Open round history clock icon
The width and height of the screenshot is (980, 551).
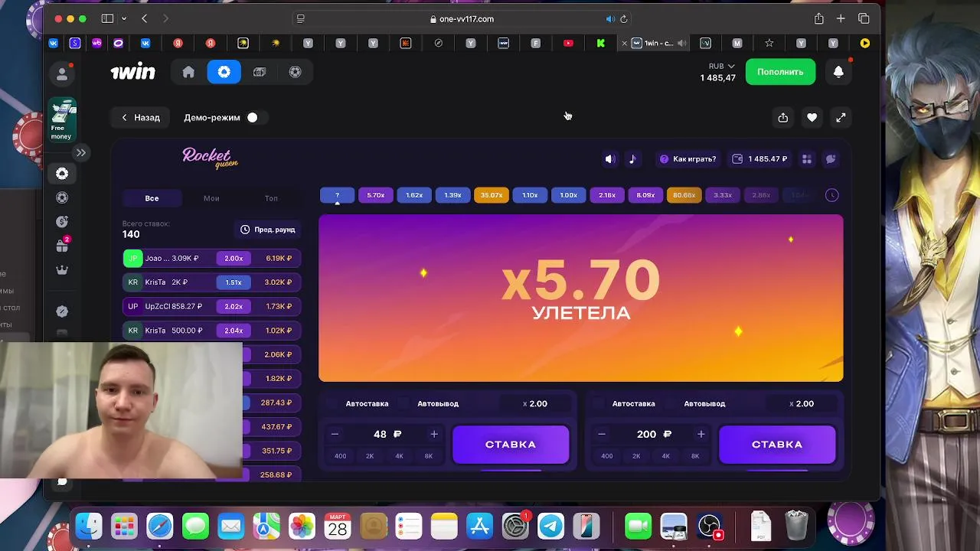tap(832, 195)
